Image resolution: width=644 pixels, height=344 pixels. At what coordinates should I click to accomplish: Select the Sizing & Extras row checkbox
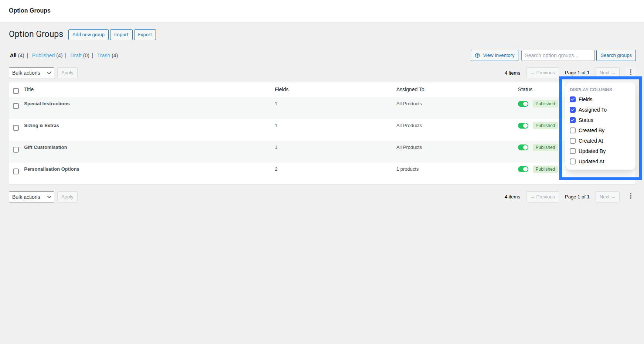point(16,128)
